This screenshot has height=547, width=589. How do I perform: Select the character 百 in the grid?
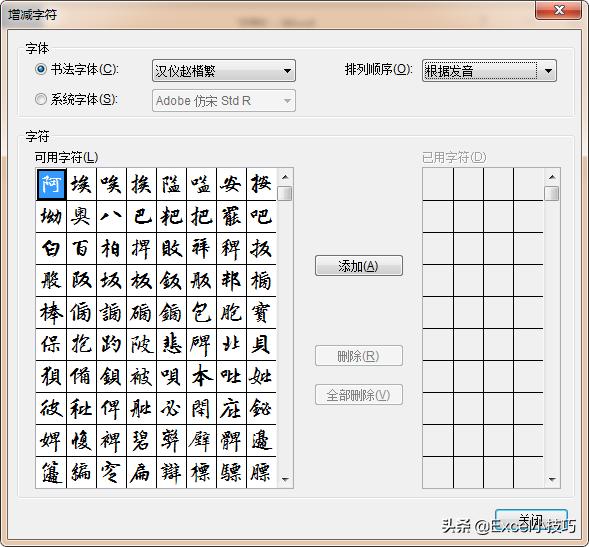[x=82, y=248]
